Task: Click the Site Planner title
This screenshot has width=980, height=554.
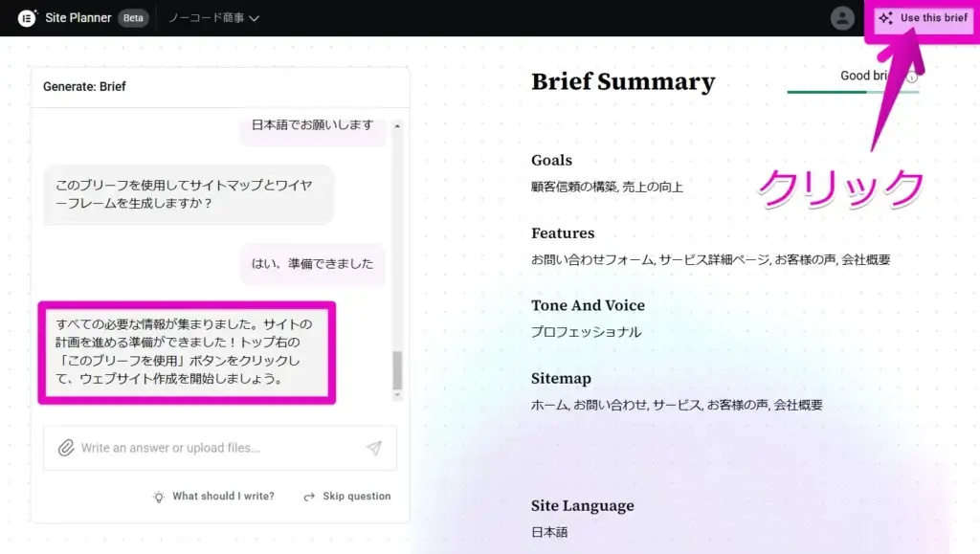Action: tap(78, 18)
